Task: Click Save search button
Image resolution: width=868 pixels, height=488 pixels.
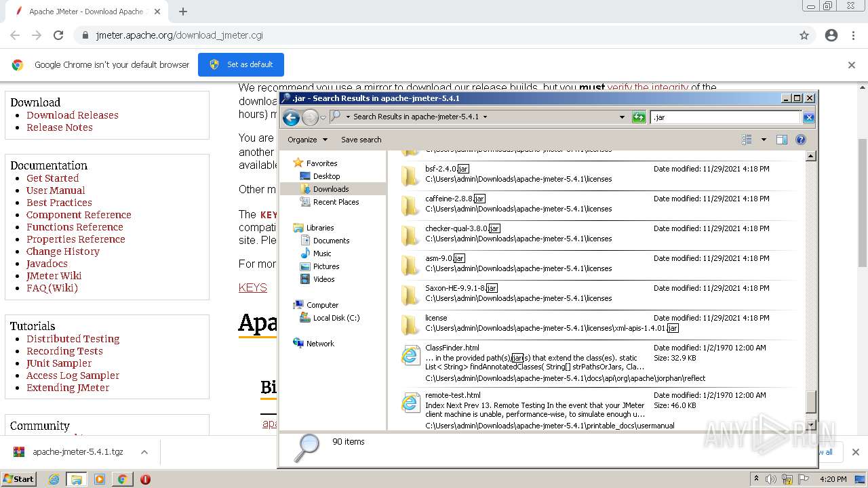Action: (x=361, y=140)
